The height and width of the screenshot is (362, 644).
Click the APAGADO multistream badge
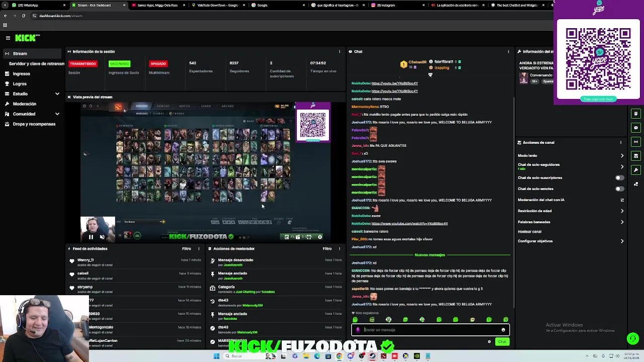coord(158,64)
